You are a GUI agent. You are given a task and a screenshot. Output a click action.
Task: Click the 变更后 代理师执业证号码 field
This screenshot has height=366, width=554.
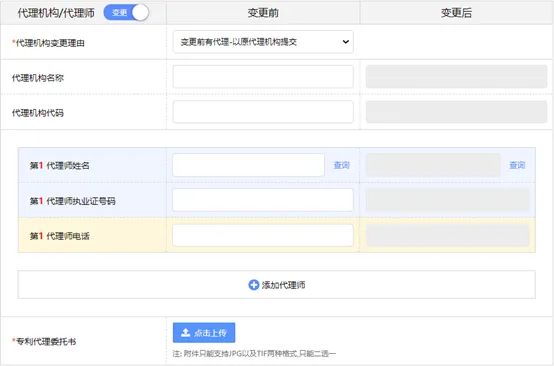(447, 200)
